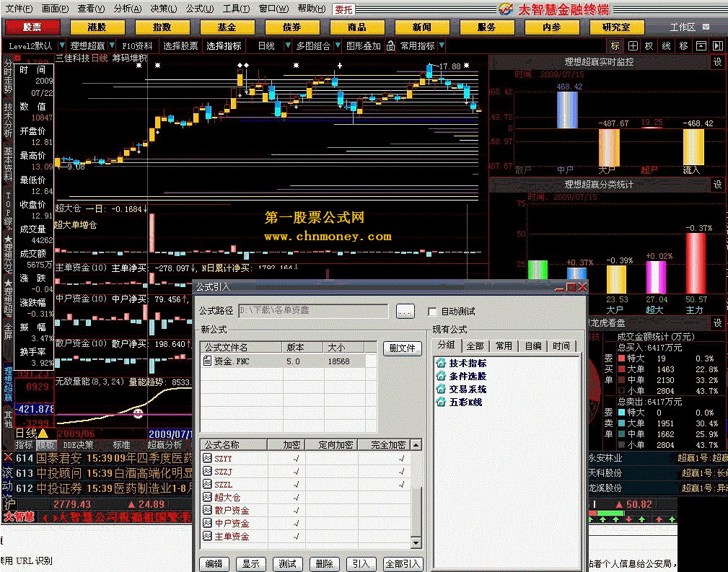Screen dimensions: 728x572
Task: Open the 帮助(H) menu
Action: [x=312, y=9]
